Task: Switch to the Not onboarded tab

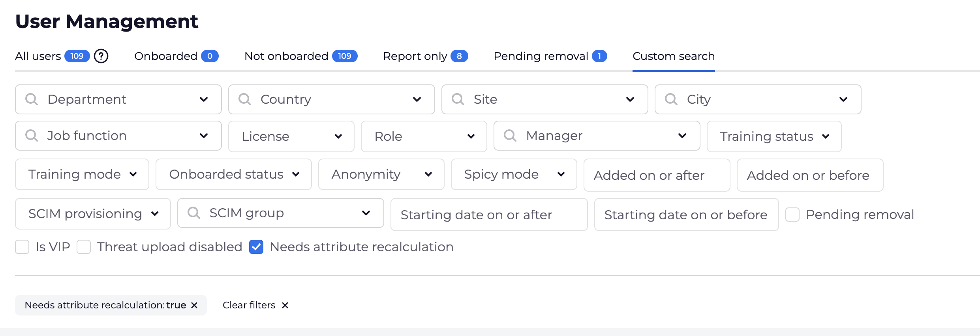Action: pyautogui.click(x=300, y=56)
